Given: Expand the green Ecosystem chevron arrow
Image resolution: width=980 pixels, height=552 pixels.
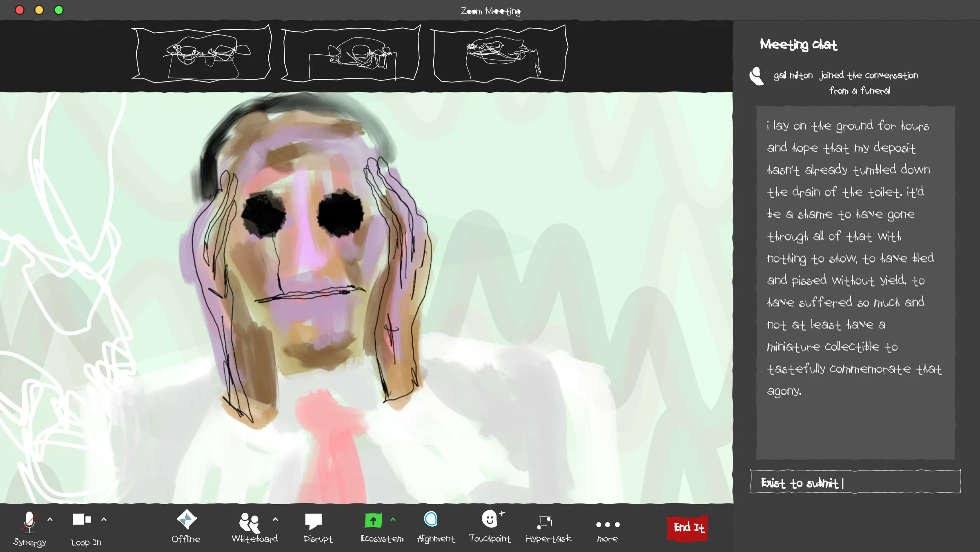Looking at the screenshot, I should click(393, 519).
